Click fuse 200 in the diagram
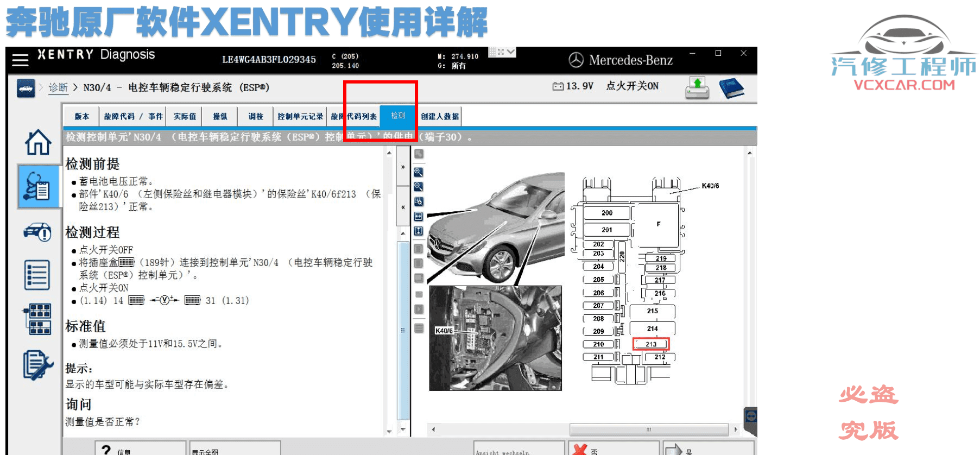980x455 pixels. pyautogui.click(x=607, y=213)
